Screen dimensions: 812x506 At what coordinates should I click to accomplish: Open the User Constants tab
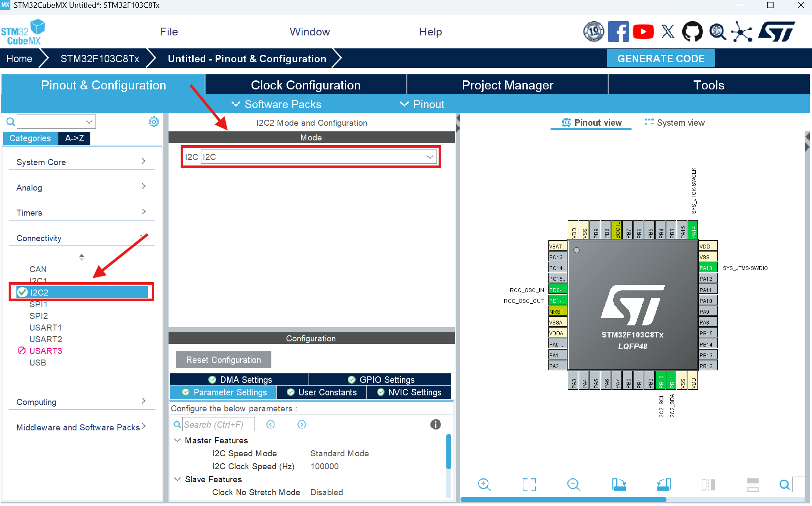(322, 392)
